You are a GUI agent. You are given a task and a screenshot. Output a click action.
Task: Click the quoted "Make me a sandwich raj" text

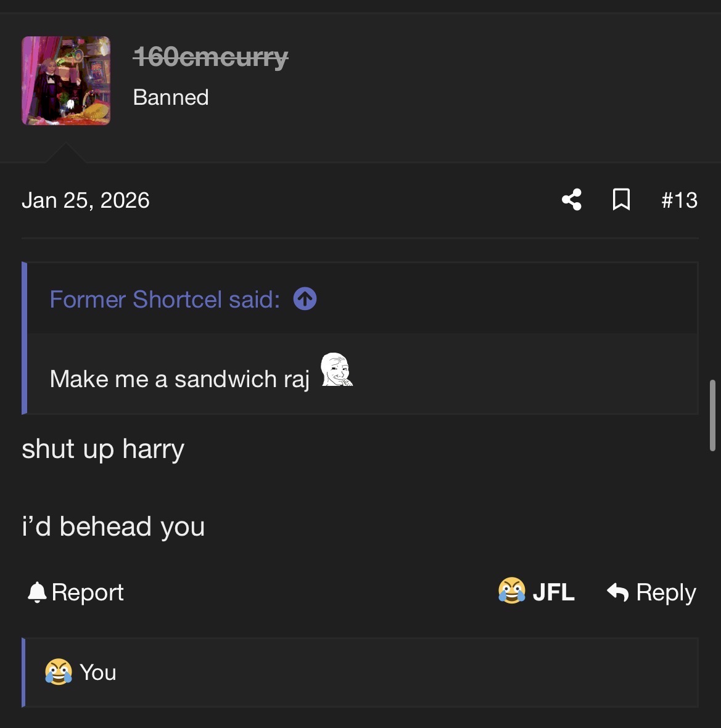(179, 379)
